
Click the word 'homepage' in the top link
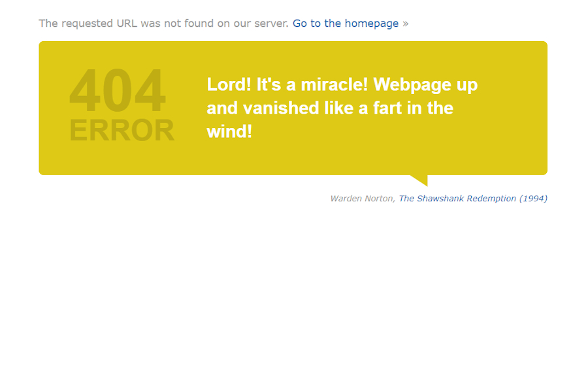pyautogui.click(x=372, y=24)
